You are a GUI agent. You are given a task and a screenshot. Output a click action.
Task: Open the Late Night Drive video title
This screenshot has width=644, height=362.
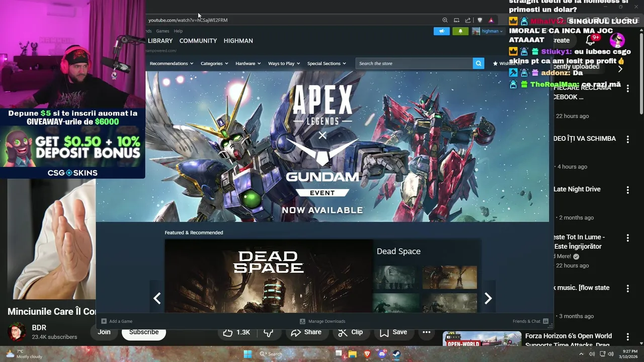[577, 190]
